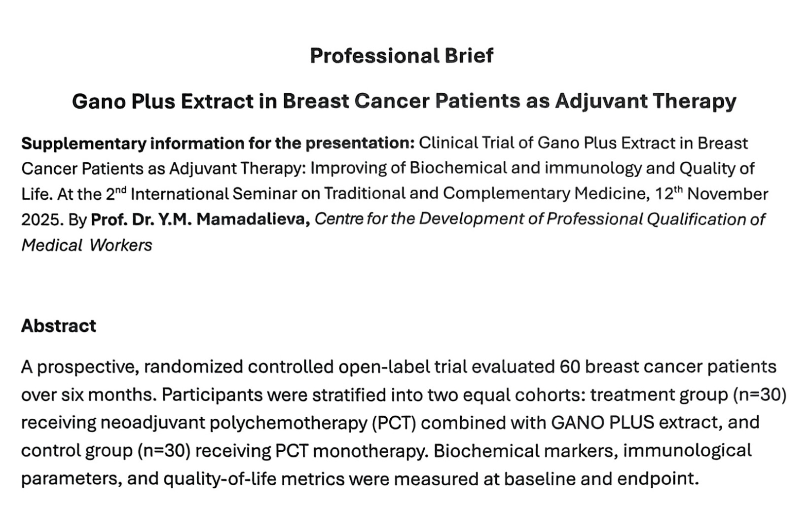Click the name Prof. Dr. Y.M. Mamadalieva
This screenshot has height=507, width=812.
coord(200,219)
